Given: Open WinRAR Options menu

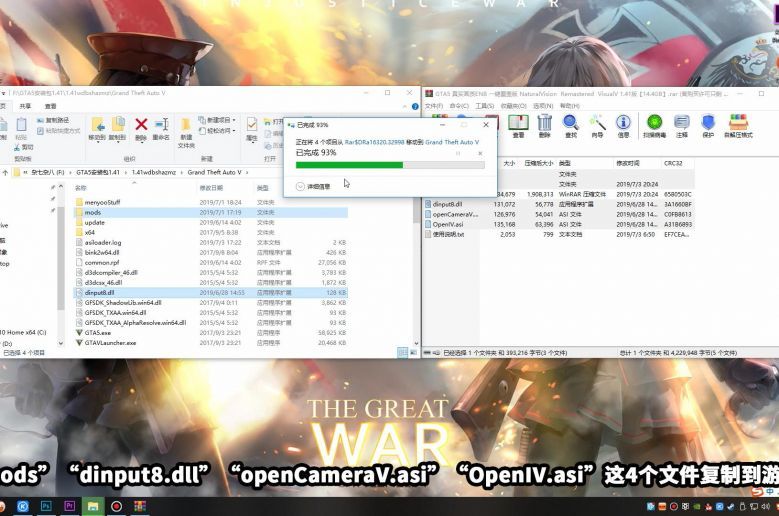Looking at the screenshot, I should (543, 106).
